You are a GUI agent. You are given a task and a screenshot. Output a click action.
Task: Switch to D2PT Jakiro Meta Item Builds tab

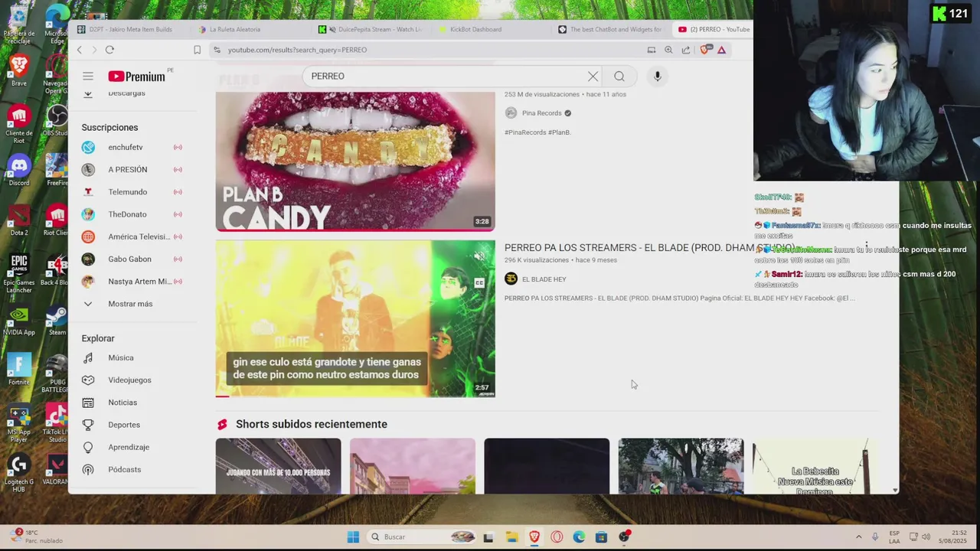[130, 29]
